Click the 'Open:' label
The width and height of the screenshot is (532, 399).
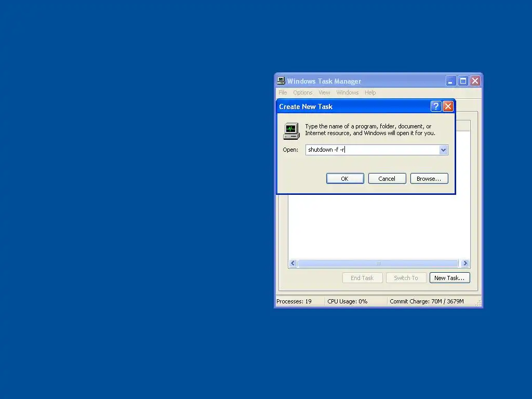pyautogui.click(x=290, y=150)
